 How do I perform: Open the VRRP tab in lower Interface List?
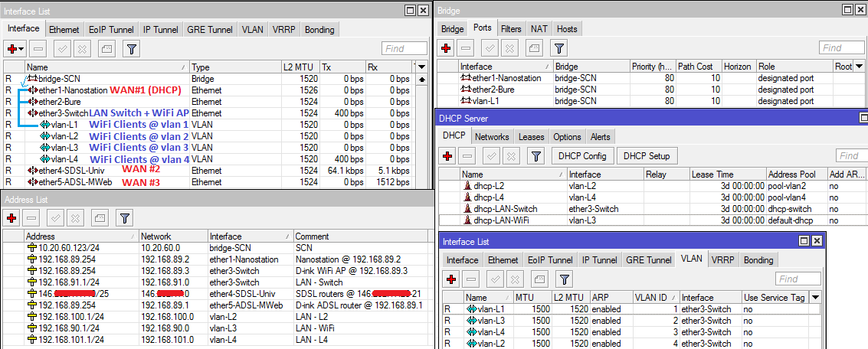point(723,260)
